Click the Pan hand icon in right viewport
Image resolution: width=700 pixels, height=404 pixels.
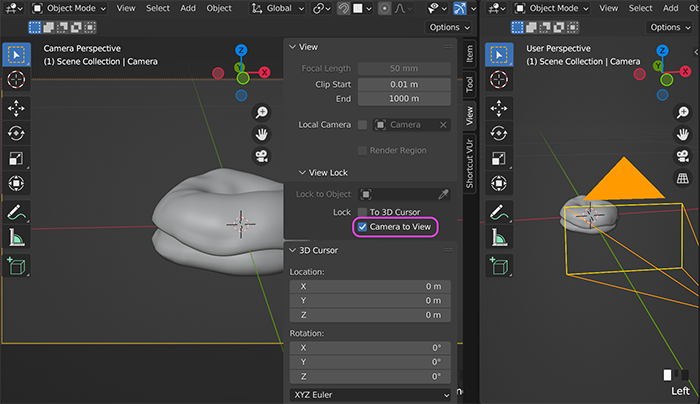click(683, 134)
